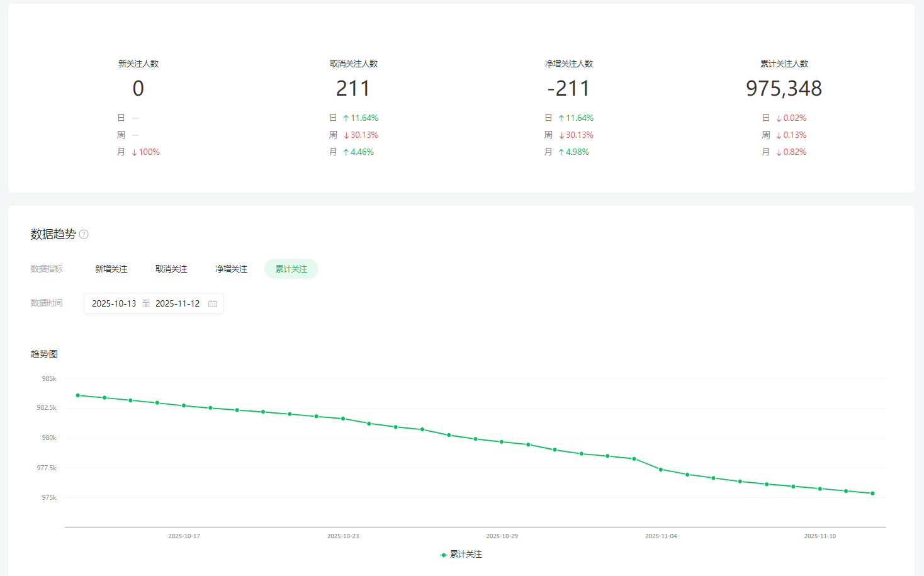Click the 982.5k y-axis label
Image resolution: width=924 pixels, height=576 pixels.
[x=47, y=407]
